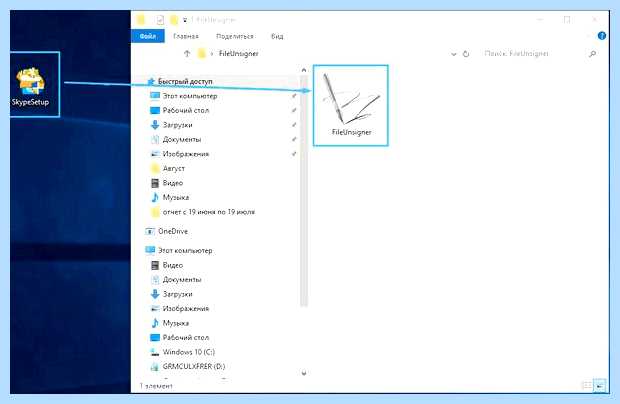Open the GRMCULXFRER (D:) drive
The width and height of the screenshot is (620, 404).
(x=188, y=366)
